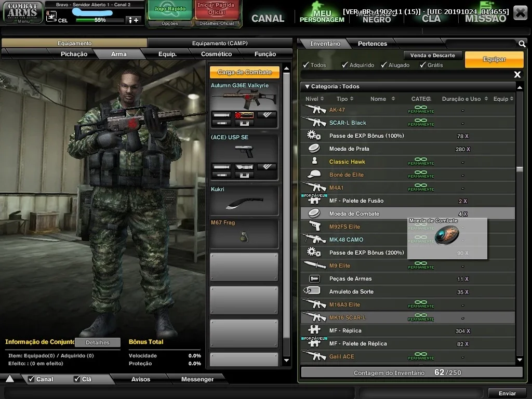Open the Pertences tab
Screen dimensions: 532x399
click(x=372, y=44)
